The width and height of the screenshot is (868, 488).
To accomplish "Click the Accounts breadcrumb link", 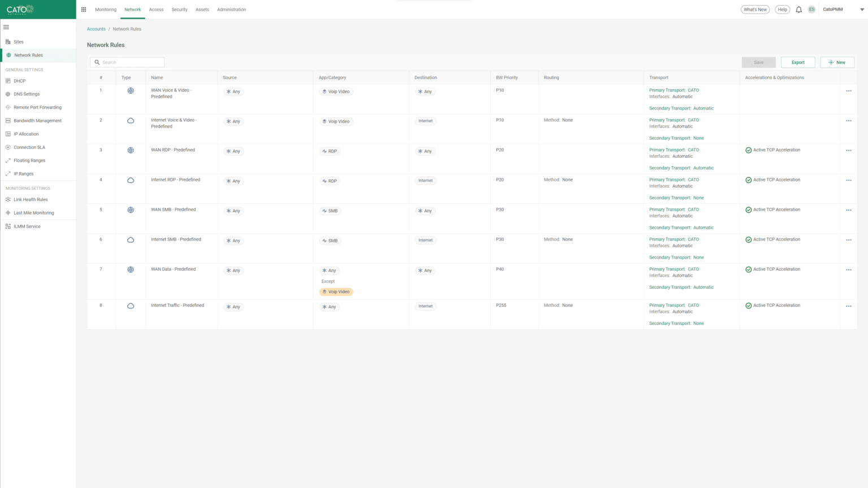I will tap(96, 29).
